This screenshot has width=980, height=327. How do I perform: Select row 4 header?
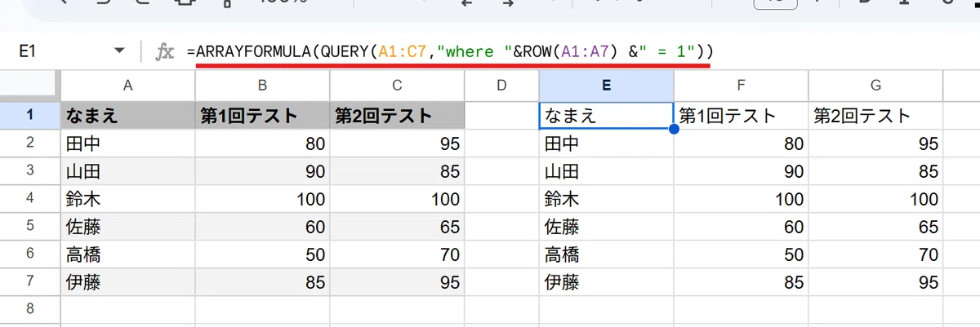[30, 199]
